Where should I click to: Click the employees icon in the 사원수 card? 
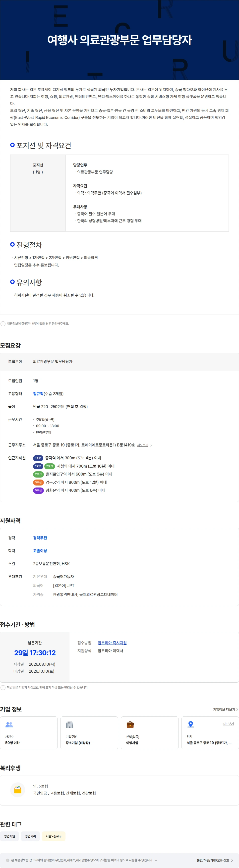[9, 724]
